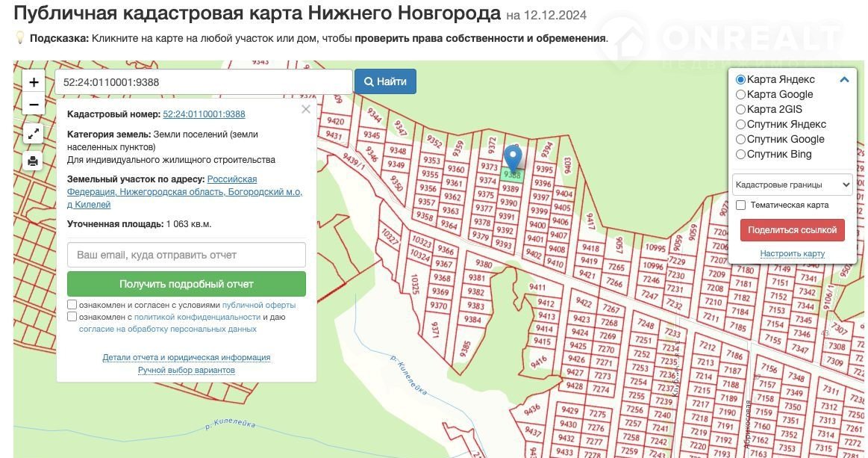Zoom out the map with minus button

click(34, 105)
